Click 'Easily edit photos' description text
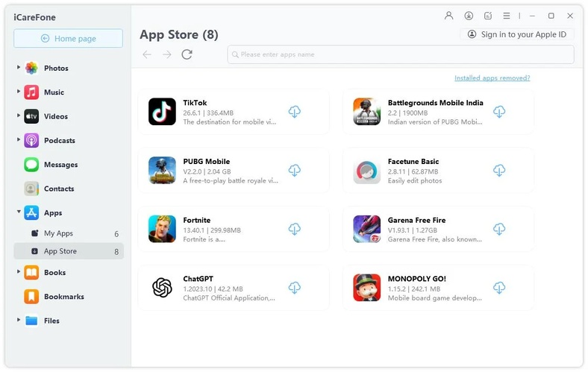 pos(415,181)
